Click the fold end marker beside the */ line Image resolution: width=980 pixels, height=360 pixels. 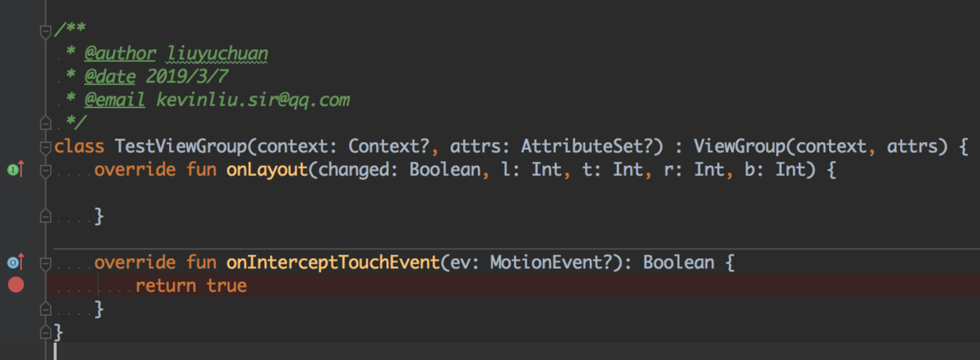pos(45,123)
